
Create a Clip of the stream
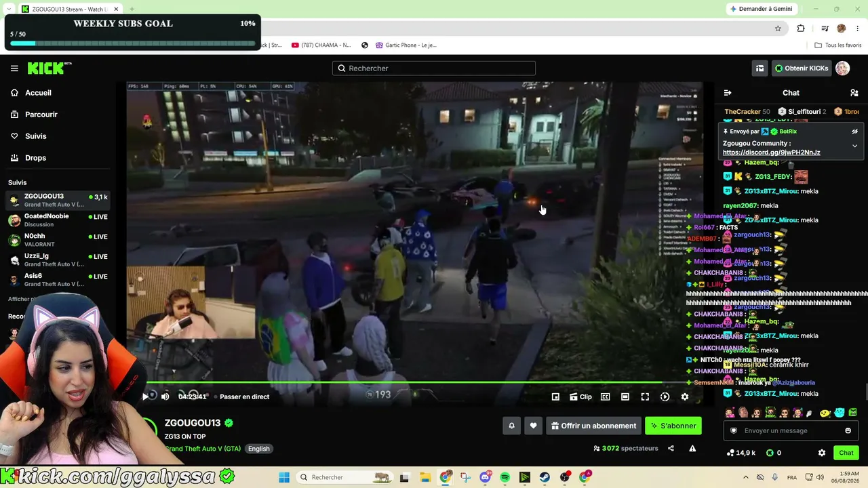point(580,396)
